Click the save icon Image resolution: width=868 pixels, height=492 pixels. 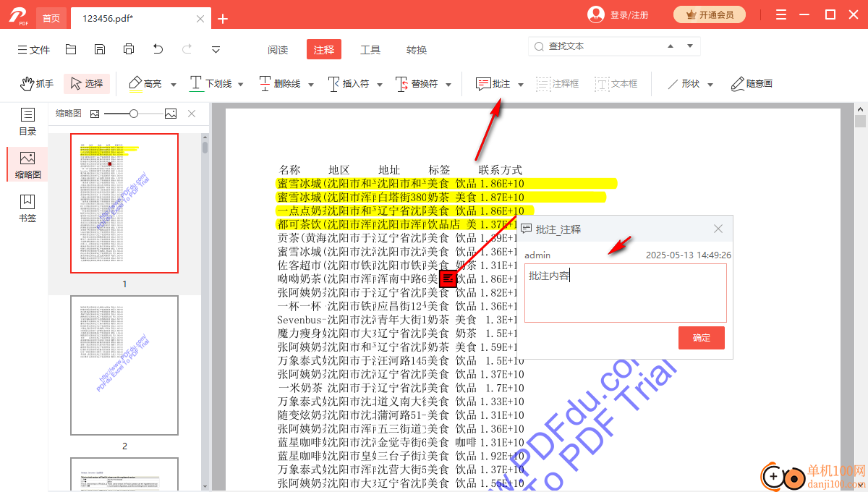[100, 49]
